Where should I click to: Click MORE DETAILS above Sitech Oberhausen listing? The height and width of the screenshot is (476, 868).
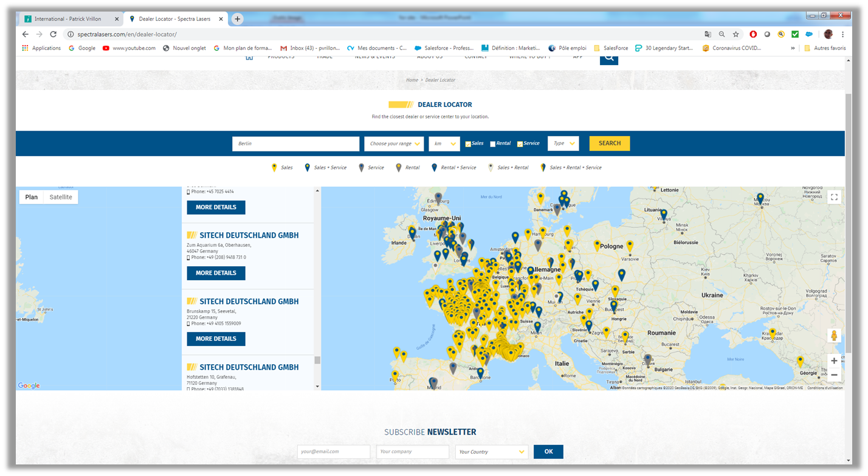(216, 207)
